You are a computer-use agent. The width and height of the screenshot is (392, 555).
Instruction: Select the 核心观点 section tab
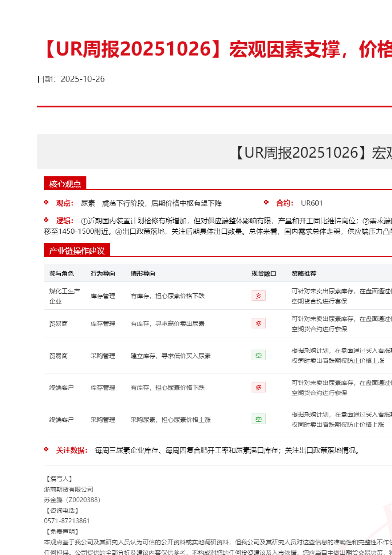pos(65,184)
